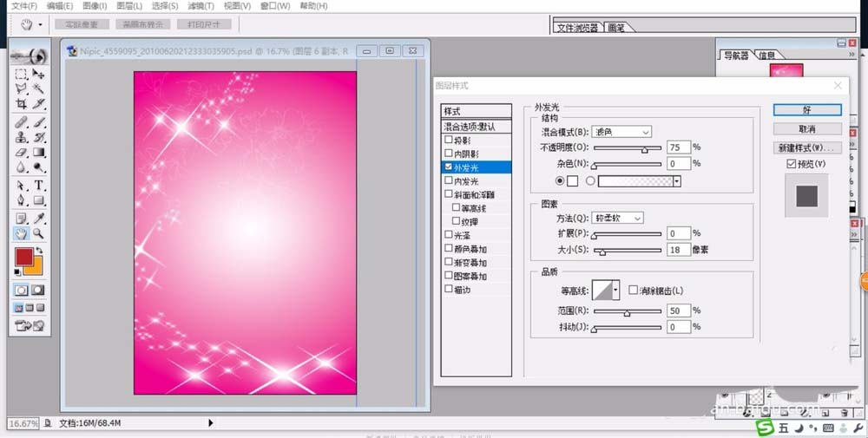This screenshot has width=868, height=438.
Task: Enable the 斜面和浮雕 bevel checkbox
Action: pyautogui.click(x=449, y=194)
